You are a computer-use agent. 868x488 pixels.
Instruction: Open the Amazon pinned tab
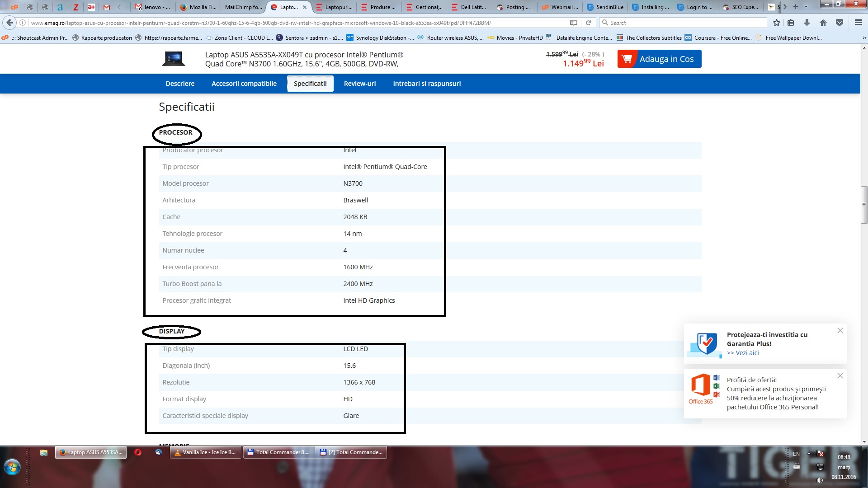point(60,7)
